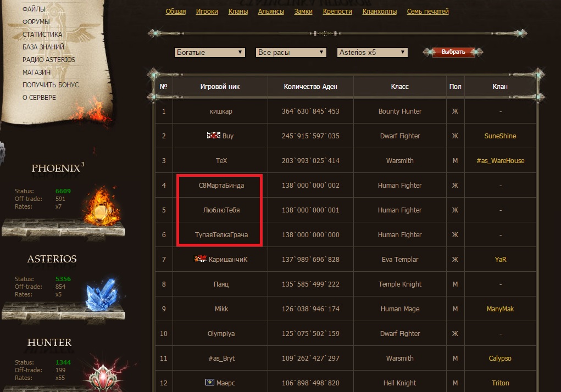Viewport: 561px width, 392px height.
Task: Switch to the Кланы statistics tab
Action: pyautogui.click(x=238, y=12)
